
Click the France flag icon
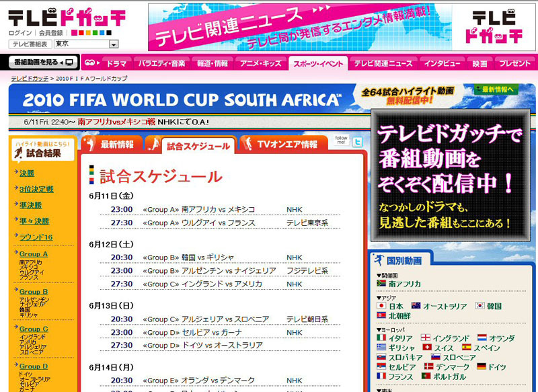(381, 377)
